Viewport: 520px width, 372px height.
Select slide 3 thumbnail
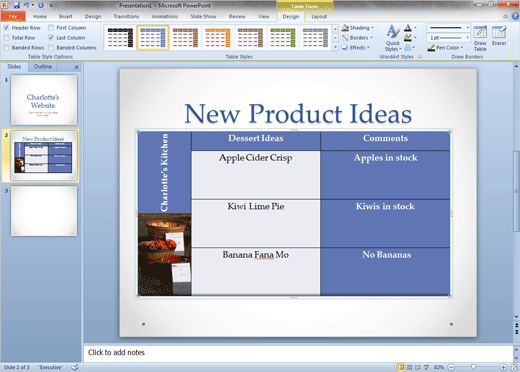44,211
